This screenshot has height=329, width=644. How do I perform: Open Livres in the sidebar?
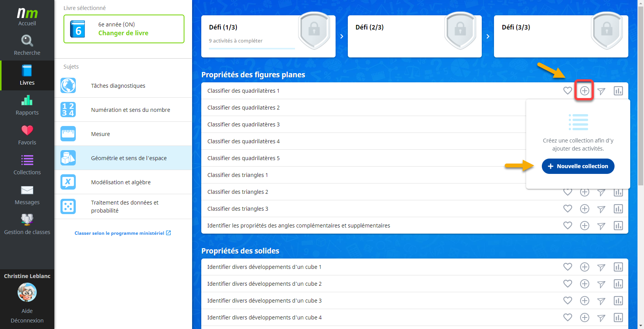pos(27,75)
